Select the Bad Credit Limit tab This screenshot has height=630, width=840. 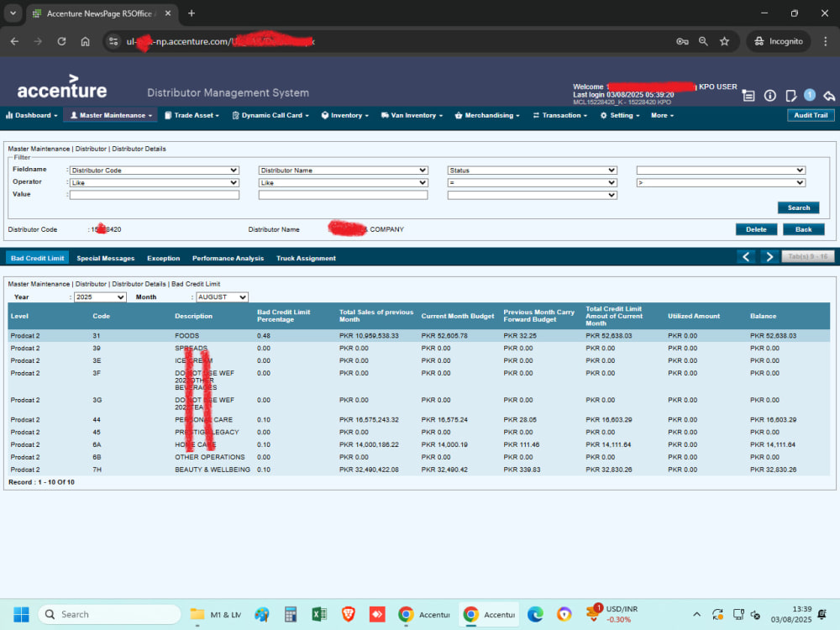[38, 258]
